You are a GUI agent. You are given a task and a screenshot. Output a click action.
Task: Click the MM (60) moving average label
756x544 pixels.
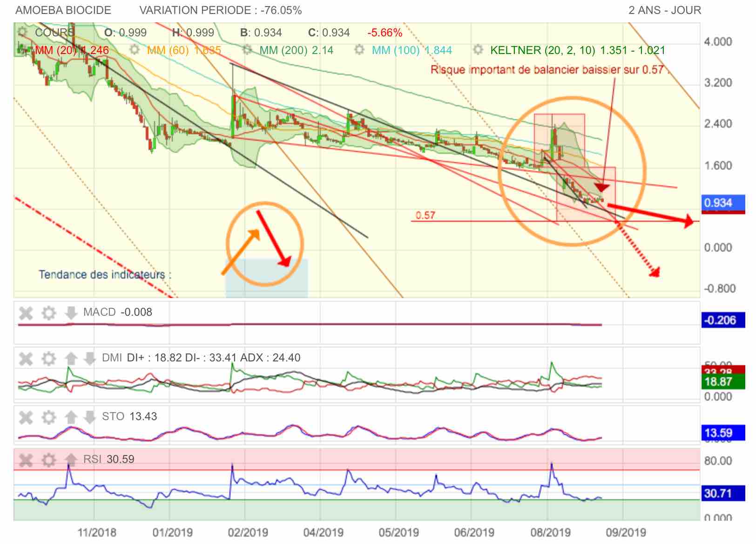click(x=184, y=50)
